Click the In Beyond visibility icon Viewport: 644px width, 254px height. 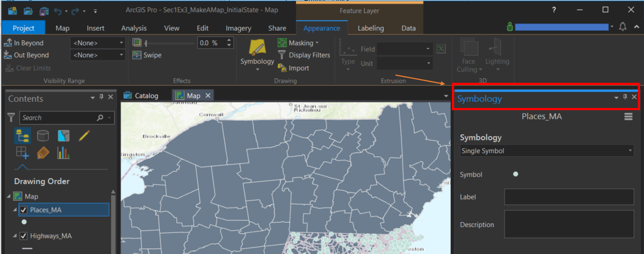7,43
